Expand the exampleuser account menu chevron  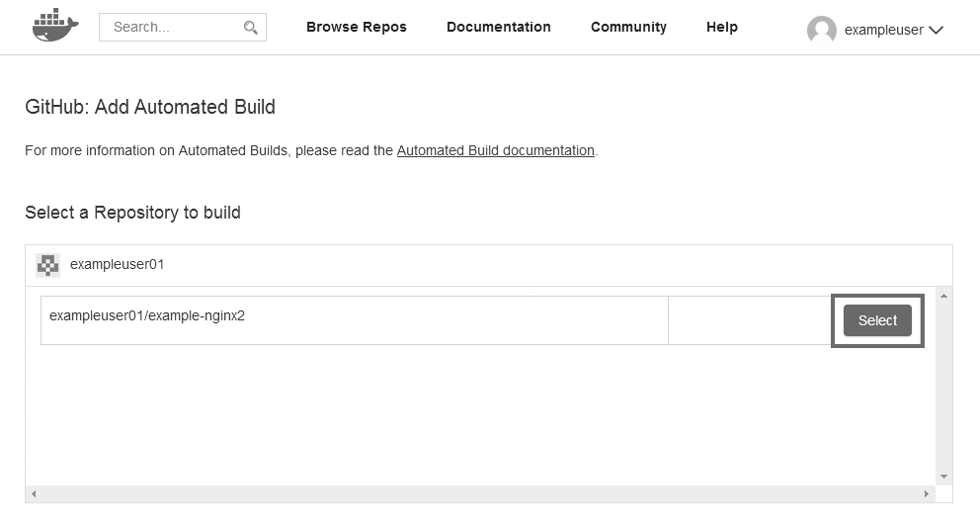(937, 31)
